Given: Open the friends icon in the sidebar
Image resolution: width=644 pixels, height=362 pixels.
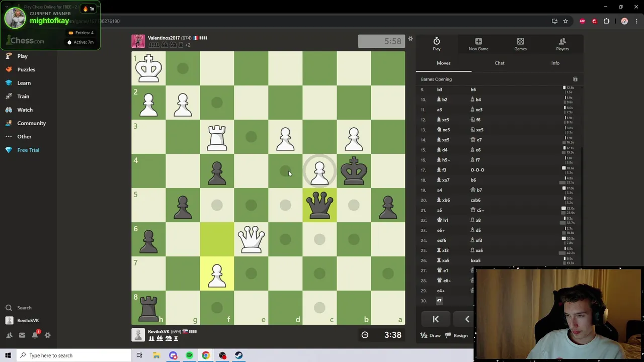Looking at the screenshot, I should [x=9, y=335].
